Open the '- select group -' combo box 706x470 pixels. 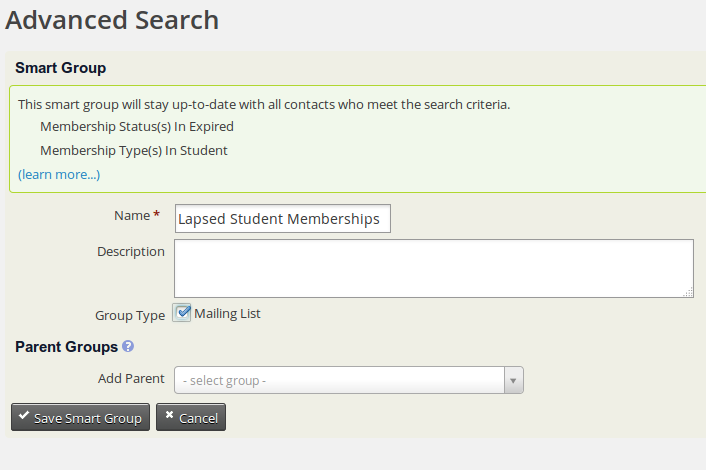pyautogui.click(x=348, y=380)
